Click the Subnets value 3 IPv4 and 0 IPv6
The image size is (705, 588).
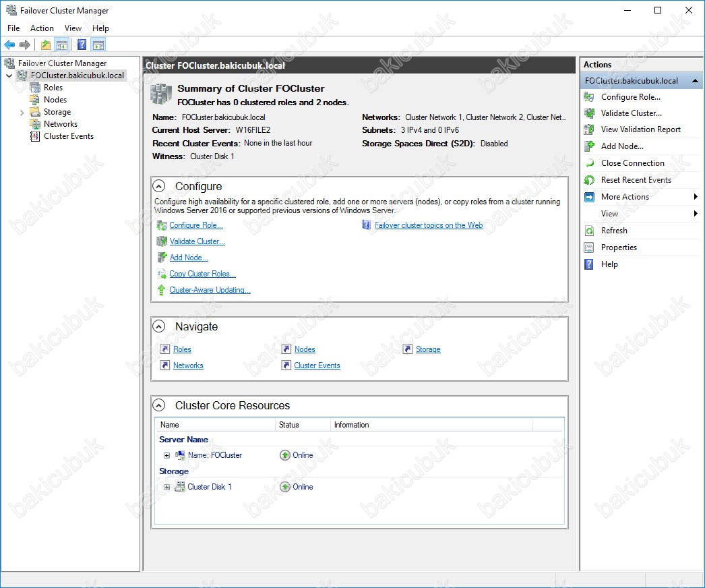click(430, 130)
